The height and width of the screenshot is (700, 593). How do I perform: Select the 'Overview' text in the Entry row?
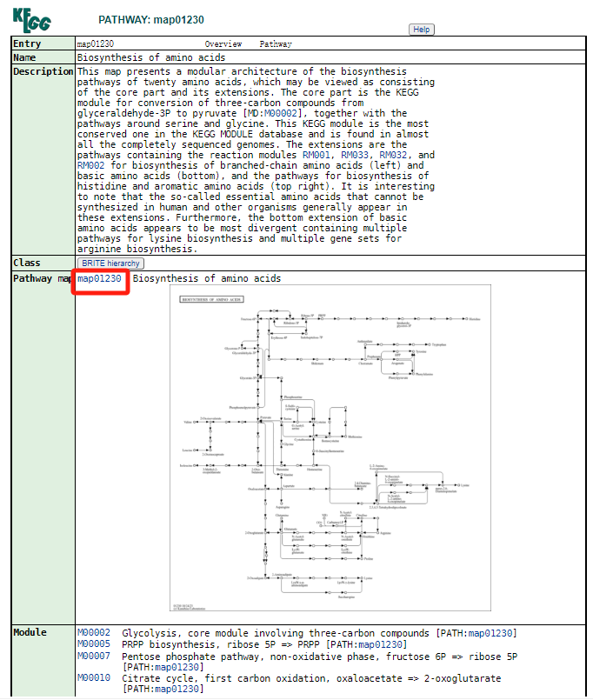pos(223,43)
